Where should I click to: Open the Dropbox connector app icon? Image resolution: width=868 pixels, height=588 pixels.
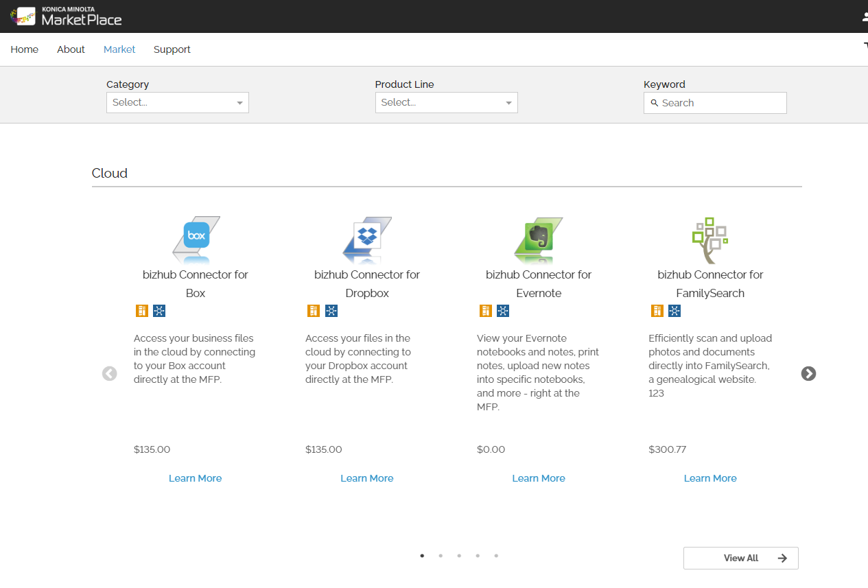(x=367, y=239)
